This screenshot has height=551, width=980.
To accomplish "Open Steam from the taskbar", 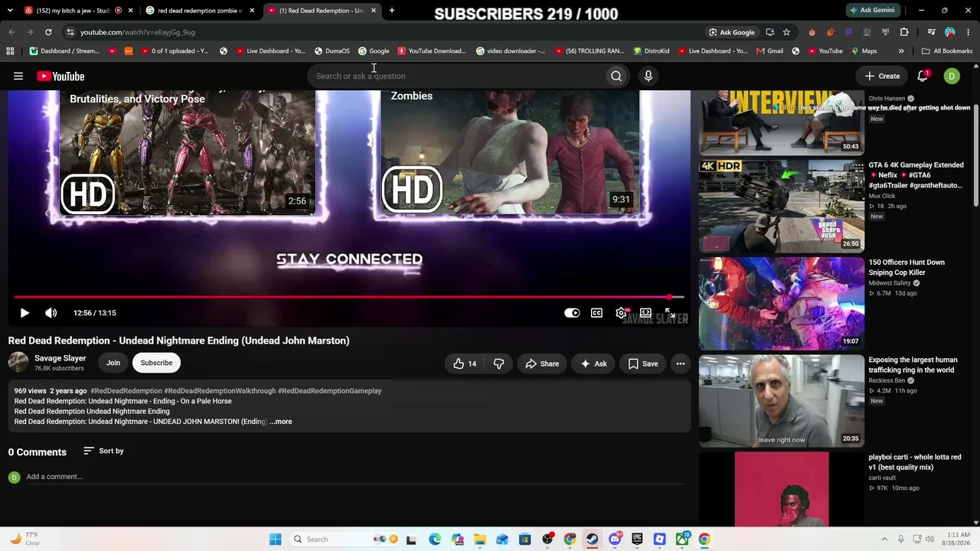I will tap(592, 540).
